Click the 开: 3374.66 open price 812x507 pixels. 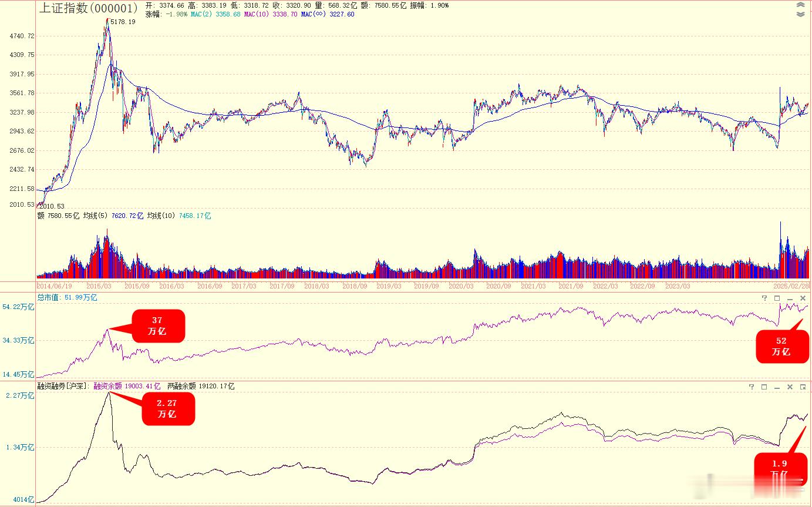[165, 5]
